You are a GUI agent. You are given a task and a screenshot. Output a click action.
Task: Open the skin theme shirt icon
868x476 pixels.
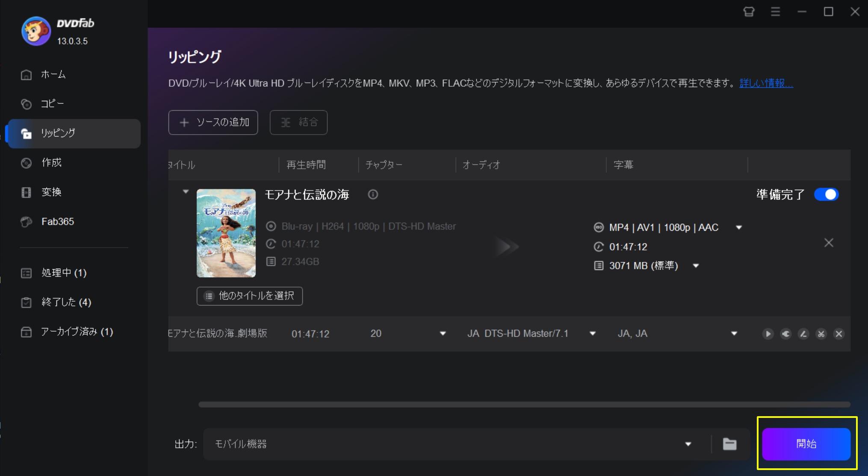[749, 12]
